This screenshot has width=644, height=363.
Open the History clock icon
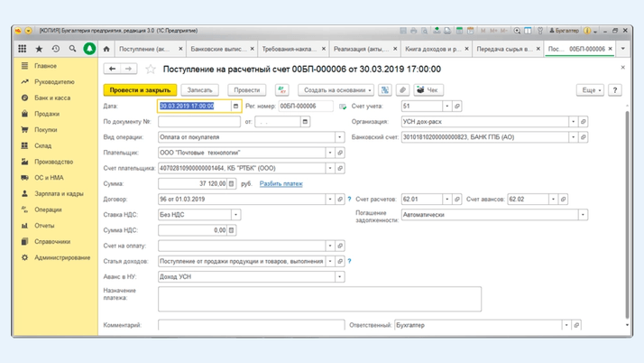pos(56,49)
